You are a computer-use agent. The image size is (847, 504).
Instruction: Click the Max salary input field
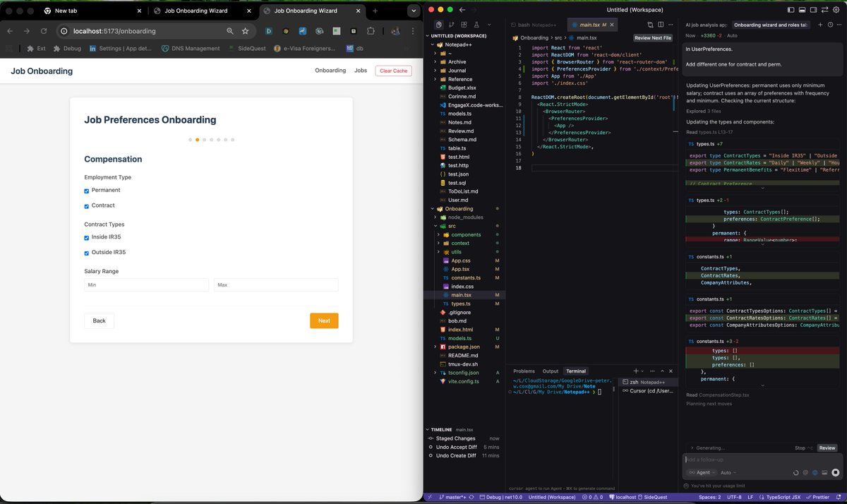(x=276, y=285)
